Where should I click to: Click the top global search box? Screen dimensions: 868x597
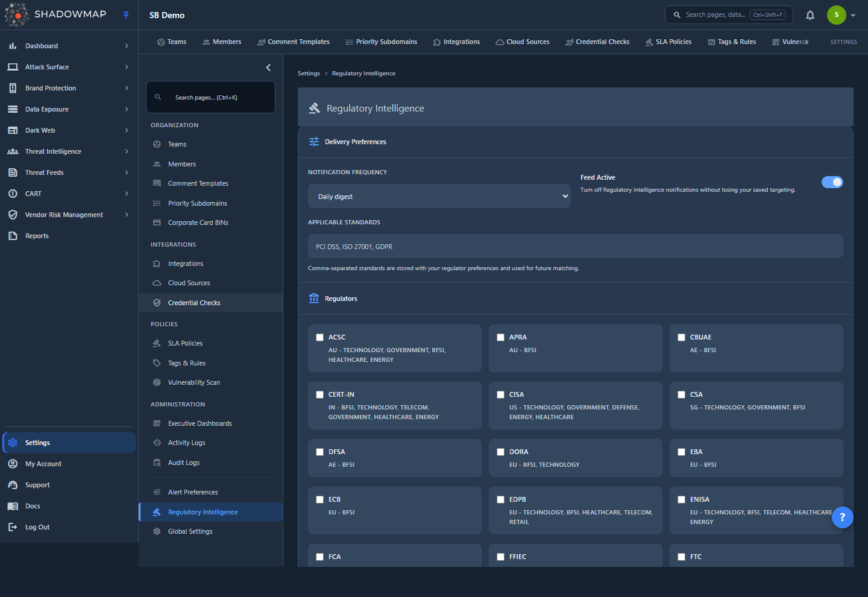coord(729,15)
